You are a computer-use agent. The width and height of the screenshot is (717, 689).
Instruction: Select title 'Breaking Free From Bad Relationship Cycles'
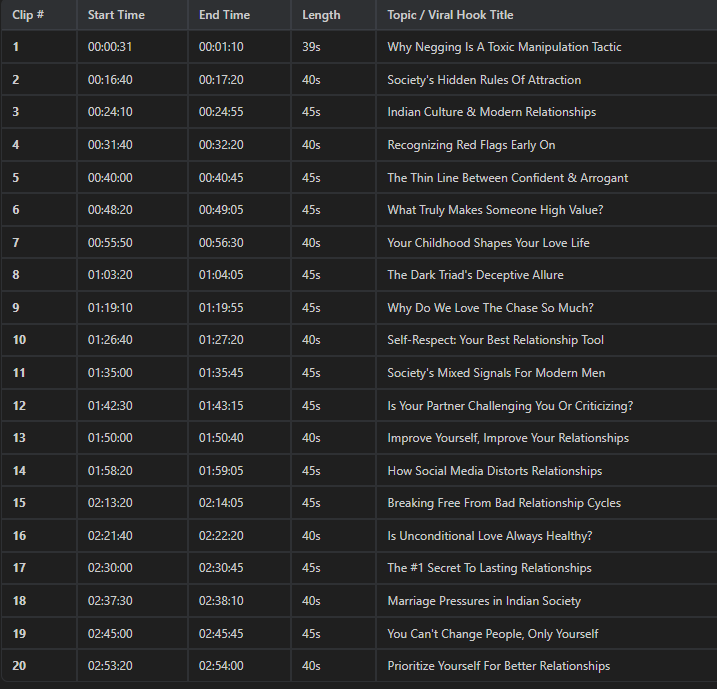tap(504, 502)
